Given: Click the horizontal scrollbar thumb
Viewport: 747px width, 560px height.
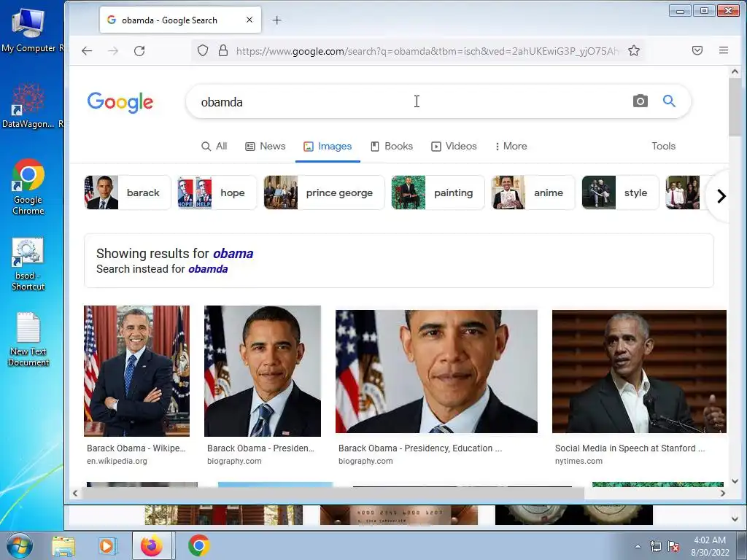Looking at the screenshot, I should tap(333, 494).
